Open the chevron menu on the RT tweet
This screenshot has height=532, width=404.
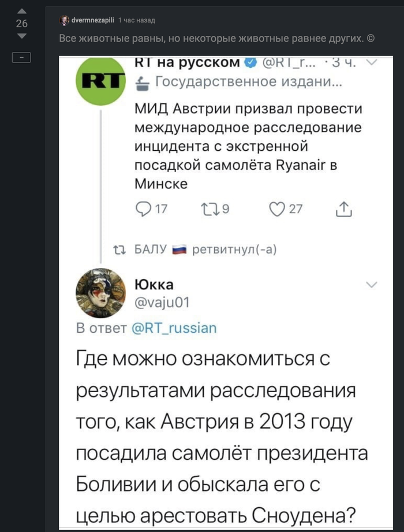(x=372, y=62)
